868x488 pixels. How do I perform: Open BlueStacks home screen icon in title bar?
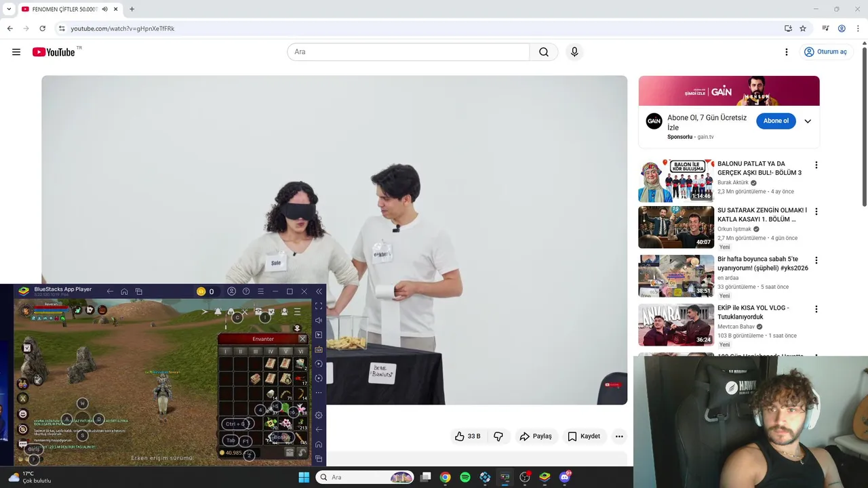click(x=124, y=291)
